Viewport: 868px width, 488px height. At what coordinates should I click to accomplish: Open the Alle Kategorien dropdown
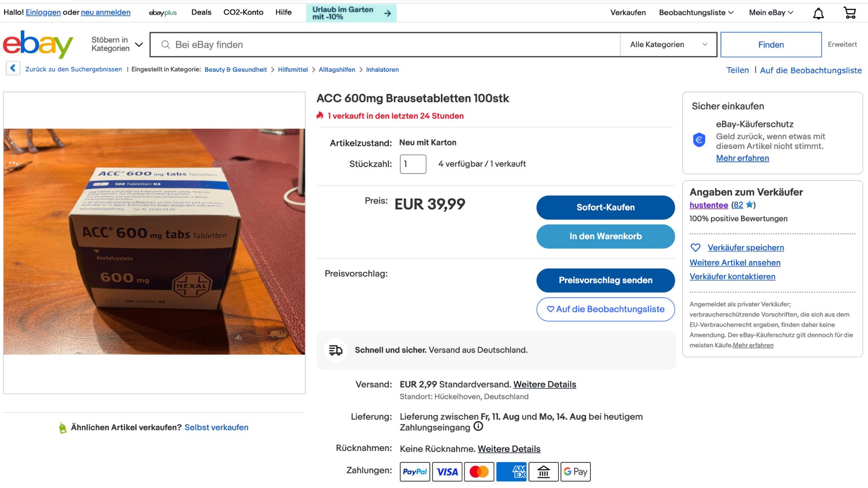pos(668,44)
